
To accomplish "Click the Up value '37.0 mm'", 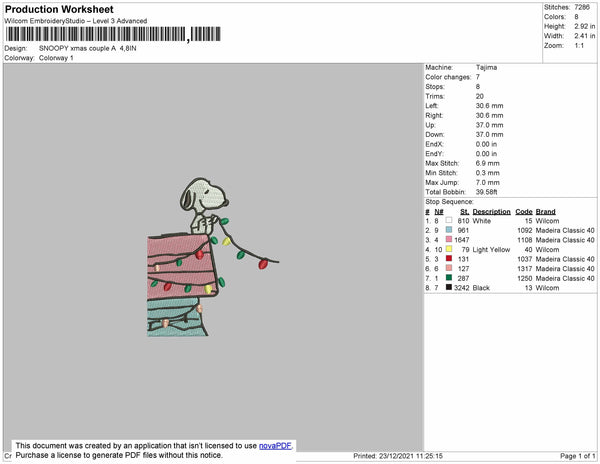I will point(489,125).
